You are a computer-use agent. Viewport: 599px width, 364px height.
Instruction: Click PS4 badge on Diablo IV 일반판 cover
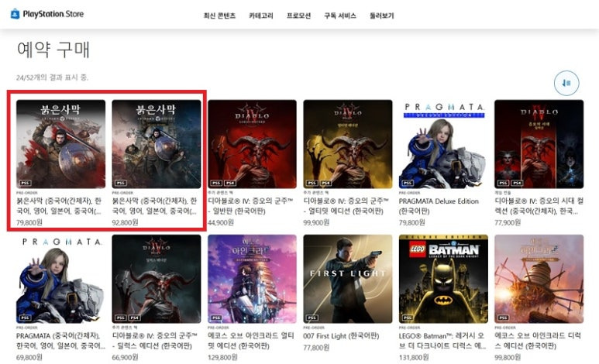230,183
